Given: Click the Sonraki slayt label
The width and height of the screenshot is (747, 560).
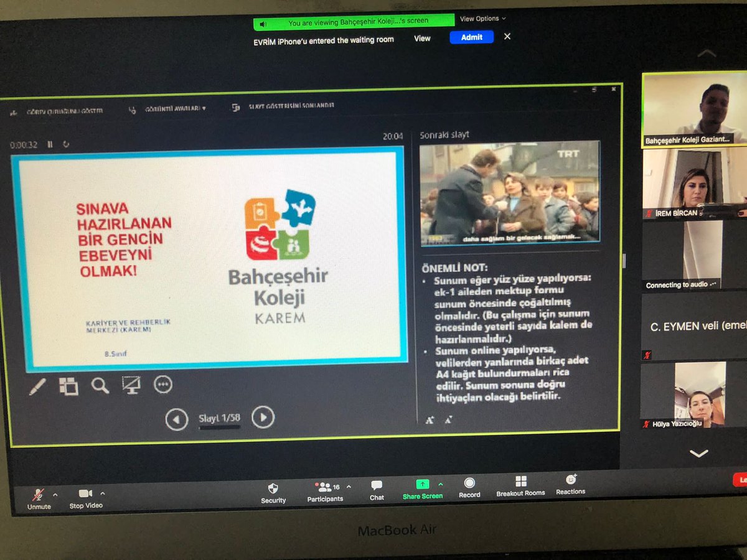Looking at the screenshot, I should tap(444, 135).
